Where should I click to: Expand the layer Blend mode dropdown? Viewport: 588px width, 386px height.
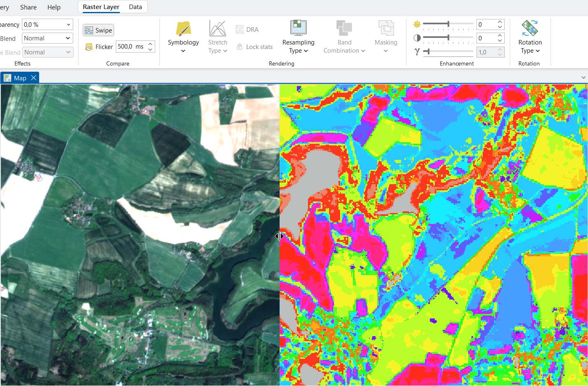pos(68,38)
